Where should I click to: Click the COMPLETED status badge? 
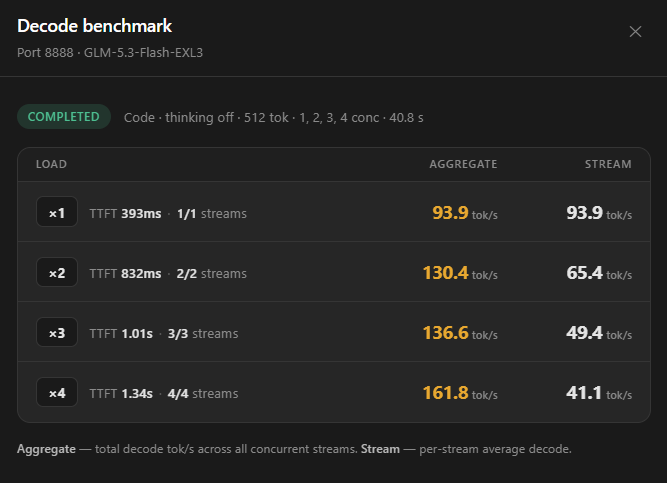[x=64, y=117]
